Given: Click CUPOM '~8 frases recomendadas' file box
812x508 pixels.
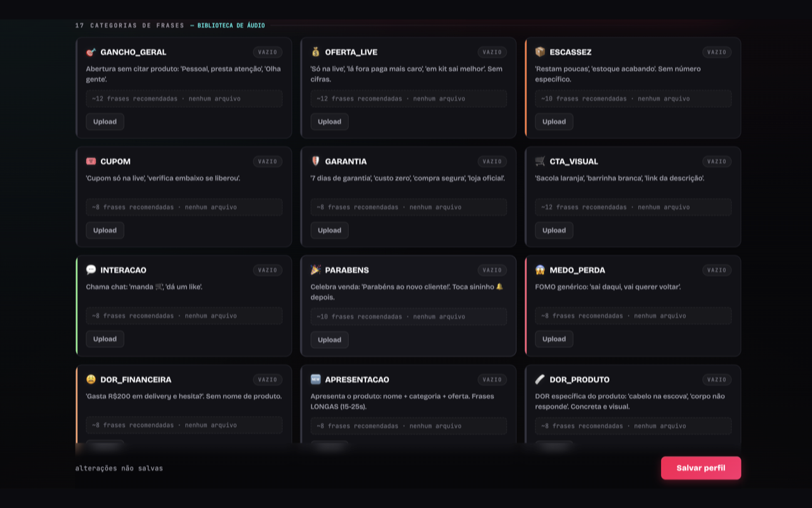Looking at the screenshot, I should click(184, 207).
